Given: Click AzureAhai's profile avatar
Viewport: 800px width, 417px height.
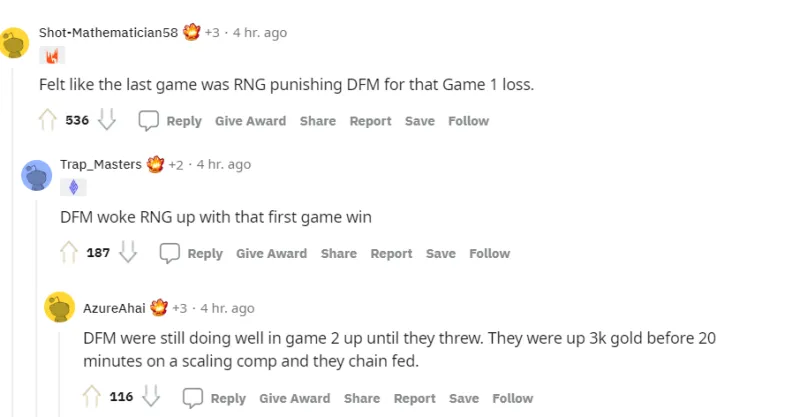Looking at the screenshot, I should (x=60, y=308).
